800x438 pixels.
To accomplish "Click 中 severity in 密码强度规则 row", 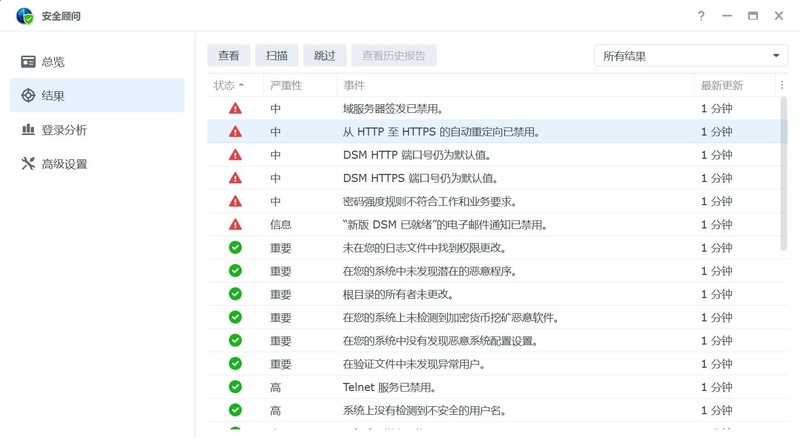I will 276,201.
